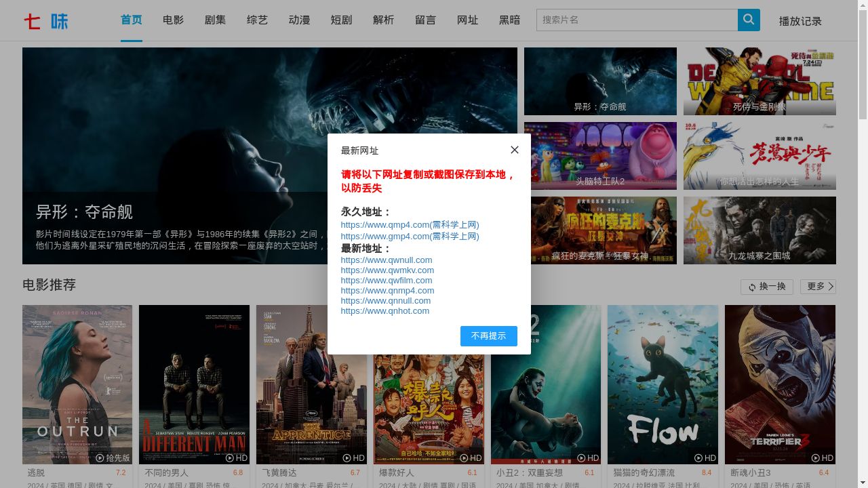868x488 pixels.
Task: Open the 九龙城寨之围城 thumbnail
Action: [759, 230]
